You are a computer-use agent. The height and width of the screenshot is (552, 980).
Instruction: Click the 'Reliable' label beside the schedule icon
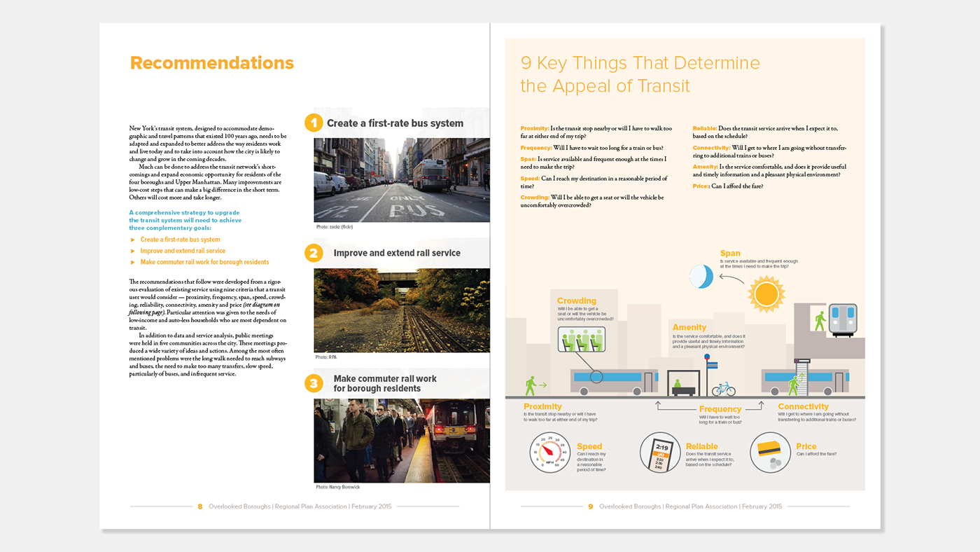click(x=702, y=446)
